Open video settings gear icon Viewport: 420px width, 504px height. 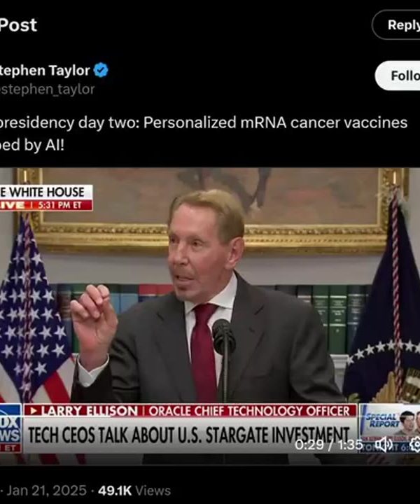415,444
